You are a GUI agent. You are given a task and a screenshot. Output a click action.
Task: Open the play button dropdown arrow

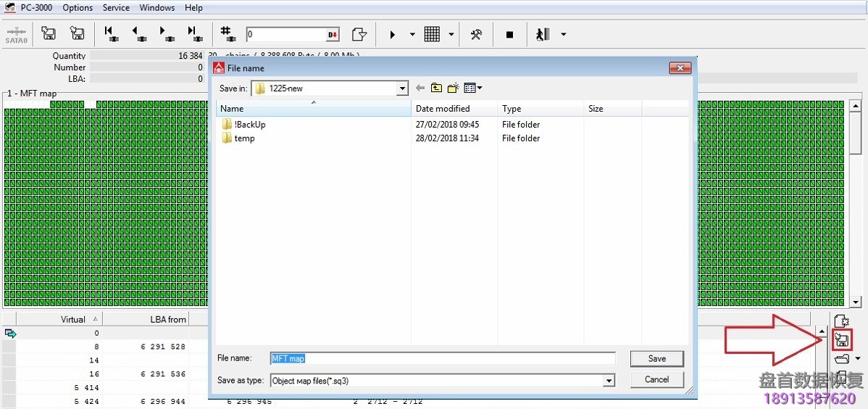click(x=412, y=34)
